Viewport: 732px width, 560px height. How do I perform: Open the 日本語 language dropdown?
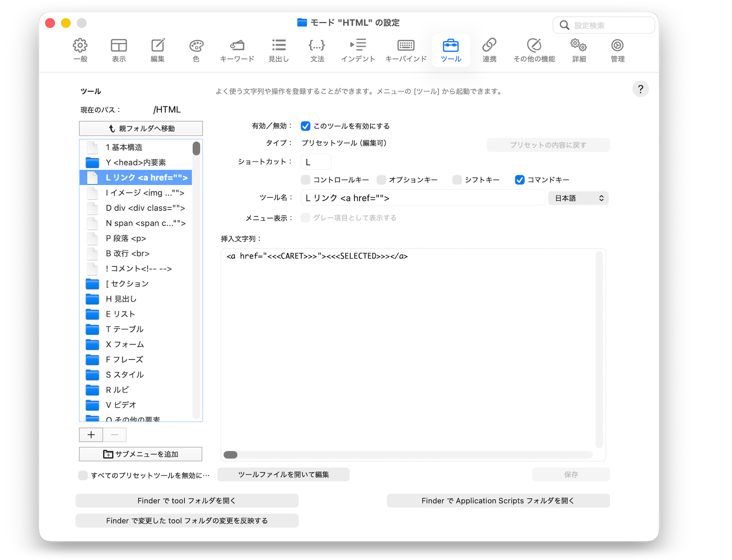pyautogui.click(x=578, y=198)
